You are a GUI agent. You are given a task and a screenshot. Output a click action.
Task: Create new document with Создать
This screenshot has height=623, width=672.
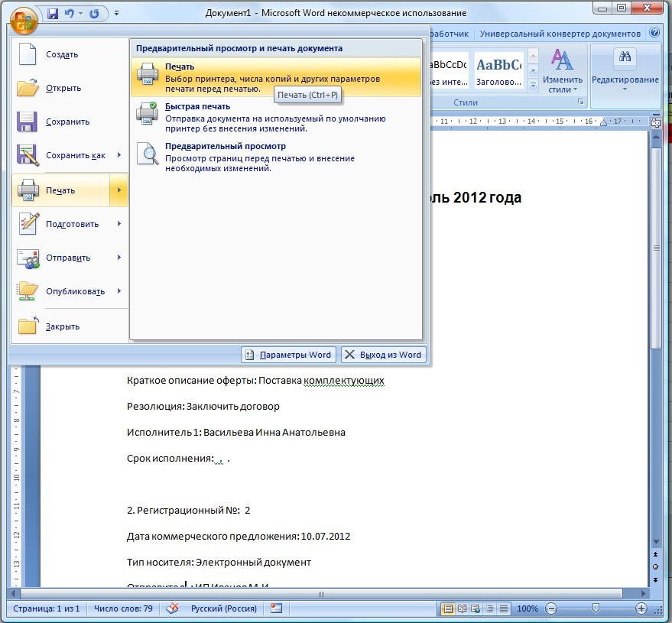coord(70,54)
